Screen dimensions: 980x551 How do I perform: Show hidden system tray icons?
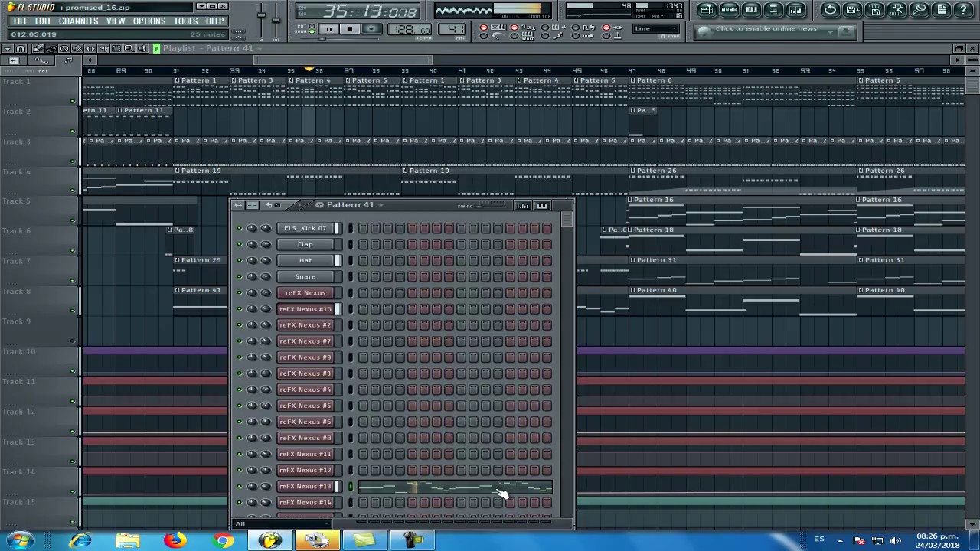[x=840, y=540]
